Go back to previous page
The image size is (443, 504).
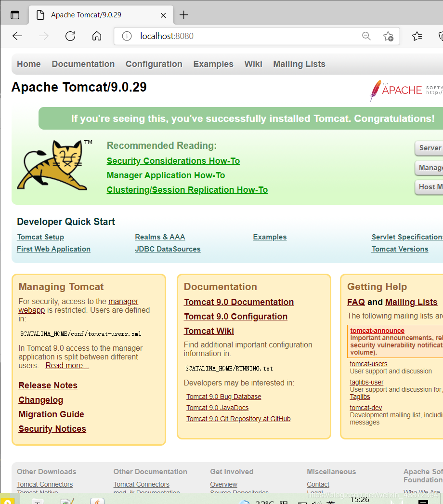(x=17, y=36)
